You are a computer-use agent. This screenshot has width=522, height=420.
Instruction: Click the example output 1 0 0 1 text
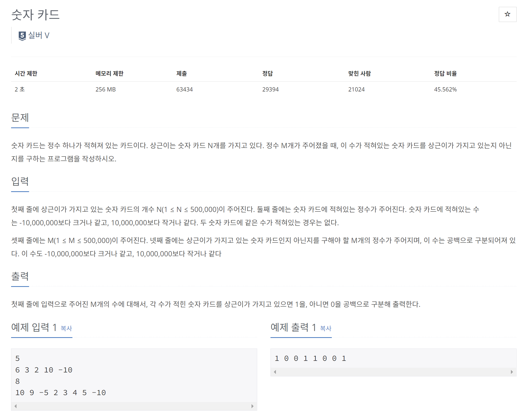point(310,358)
